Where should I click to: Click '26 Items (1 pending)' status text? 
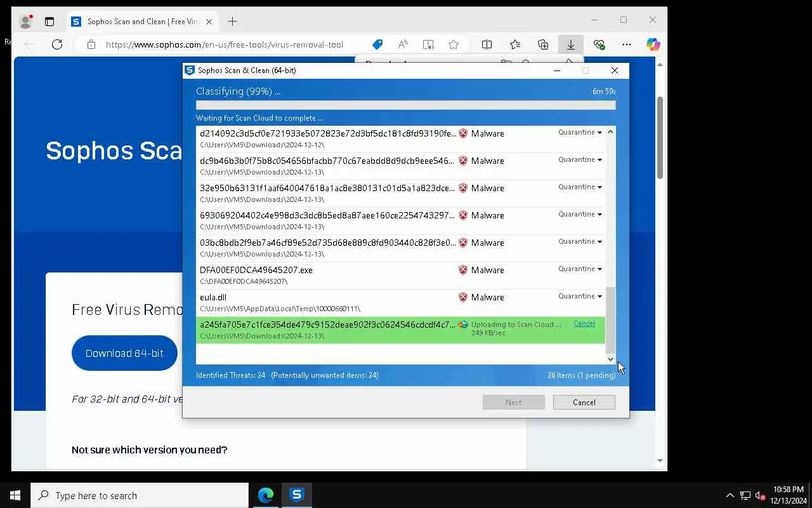pyautogui.click(x=582, y=375)
